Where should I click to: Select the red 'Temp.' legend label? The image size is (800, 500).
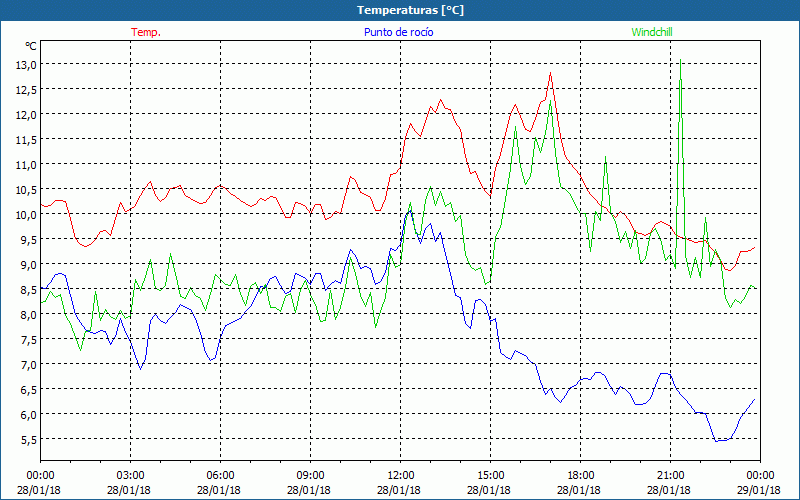(146, 32)
